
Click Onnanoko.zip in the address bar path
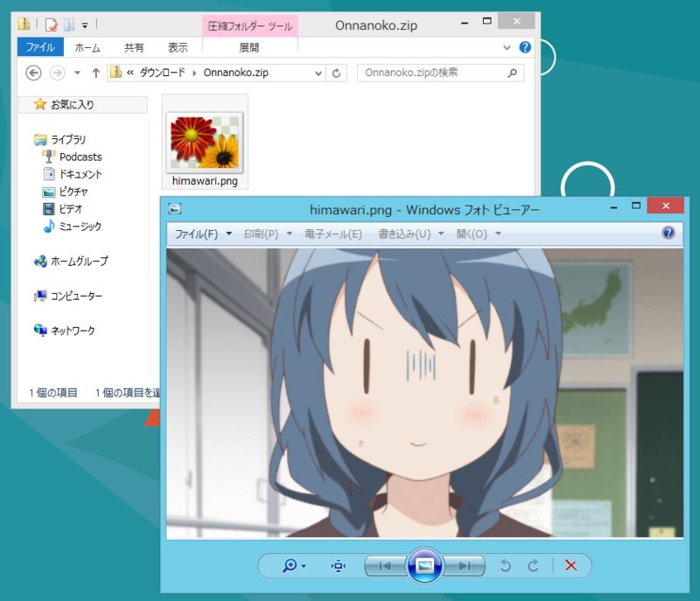tap(235, 73)
